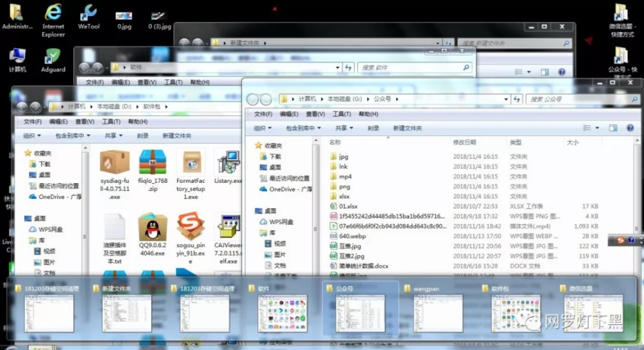644x350 pixels.
Task: Open 查看(V) menu in 公众号 window
Action: [315, 114]
